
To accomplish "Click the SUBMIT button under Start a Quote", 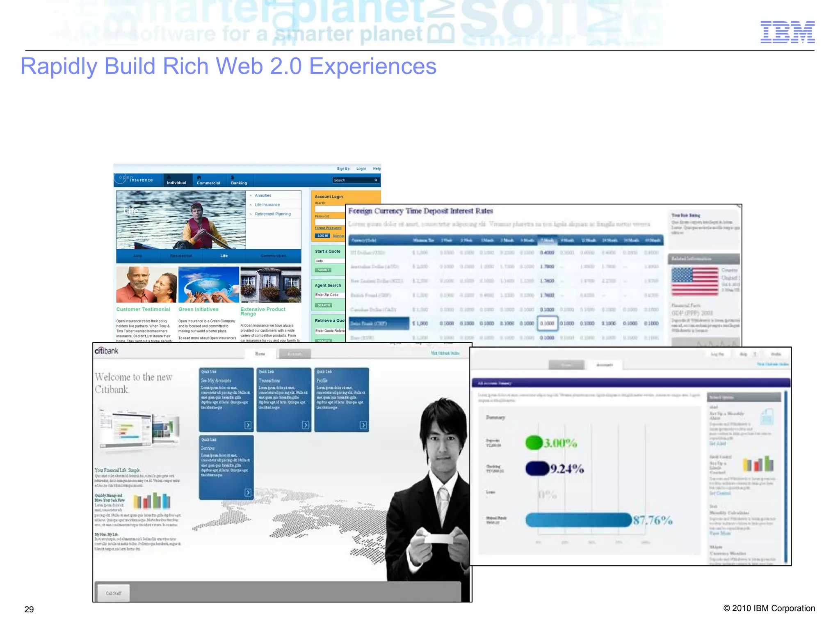I will [323, 270].
